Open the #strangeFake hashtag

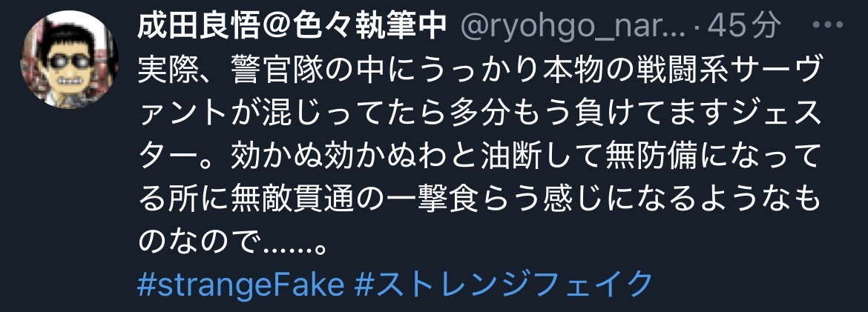point(241,284)
